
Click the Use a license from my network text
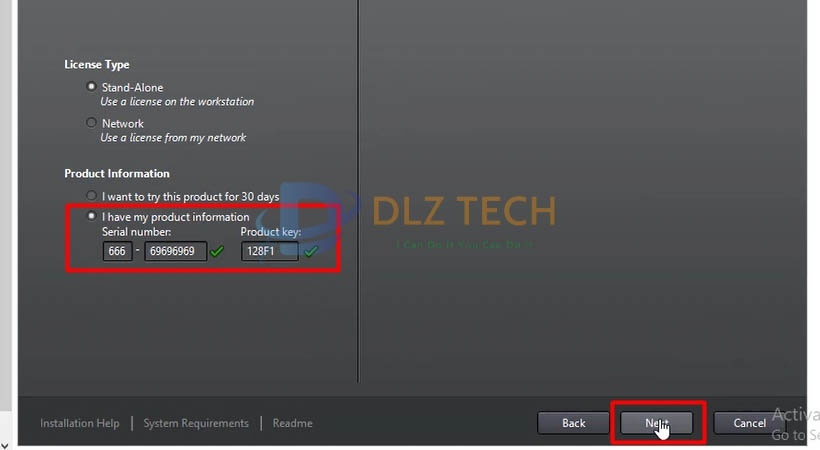[173, 138]
